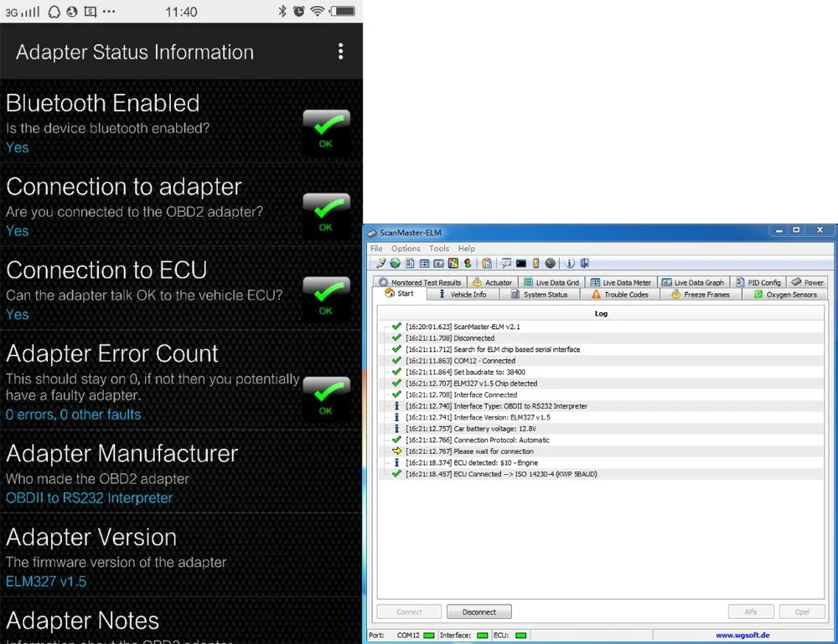Image resolution: width=838 pixels, height=644 pixels.
Task: Open the File menu
Action: click(376, 249)
